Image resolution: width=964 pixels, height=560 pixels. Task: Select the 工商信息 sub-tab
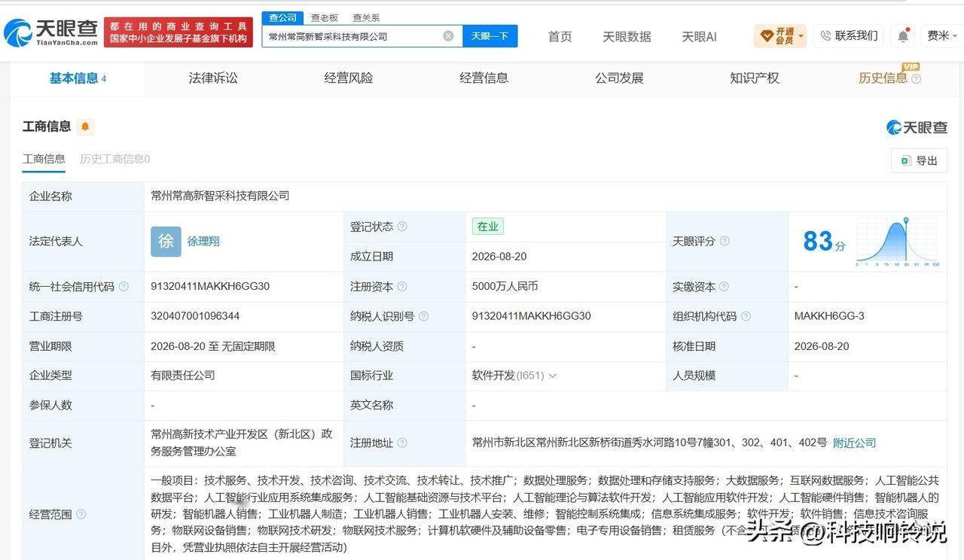[x=44, y=159]
